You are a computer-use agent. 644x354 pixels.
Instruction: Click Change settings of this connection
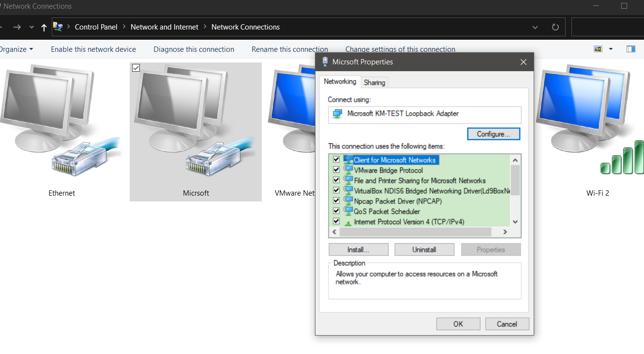(x=400, y=49)
